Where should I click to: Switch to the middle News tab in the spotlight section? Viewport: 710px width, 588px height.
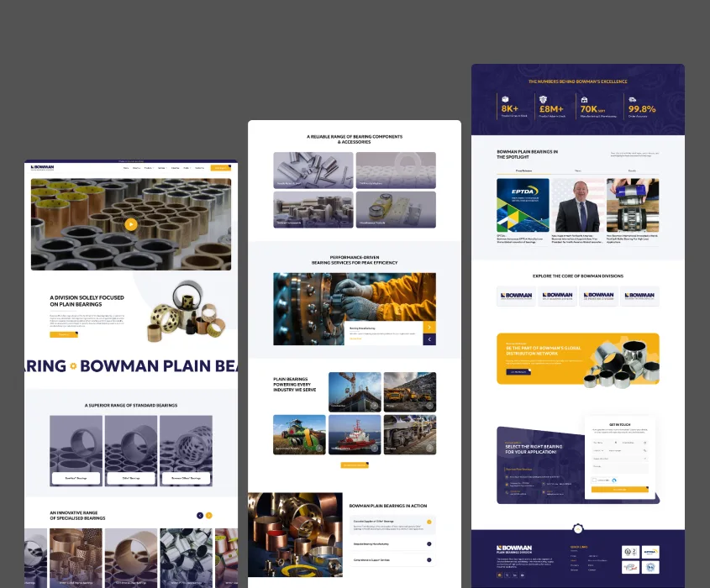point(578,171)
